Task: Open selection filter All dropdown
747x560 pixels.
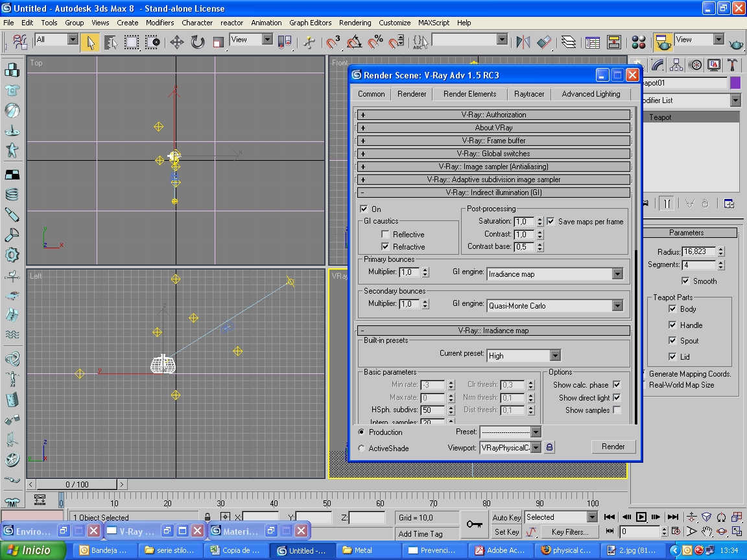Action: click(73, 40)
